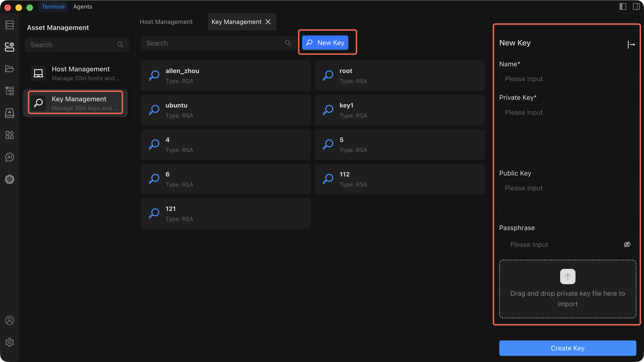Click the upload arrow icon
Screen dimensions: 644x362
pos(568,277)
